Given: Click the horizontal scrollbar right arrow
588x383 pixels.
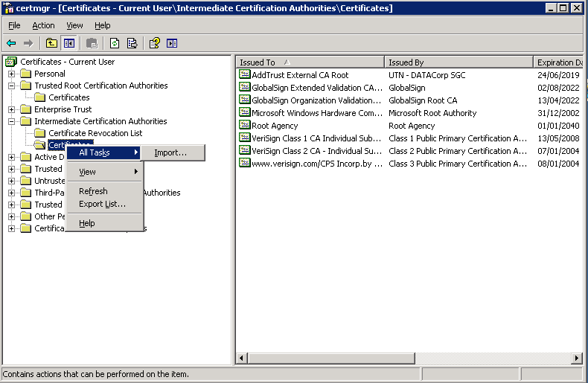Looking at the screenshot, I should [577, 358].
